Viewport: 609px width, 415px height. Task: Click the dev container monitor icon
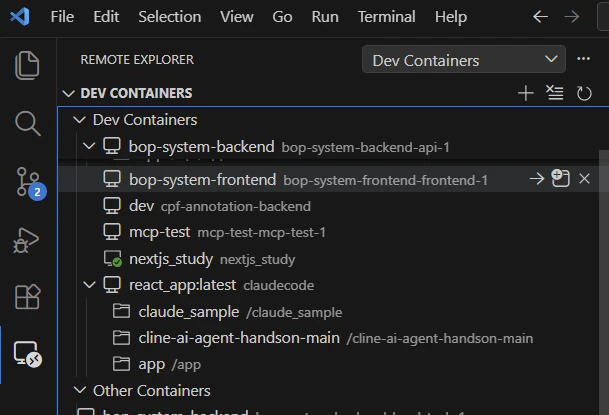point(112,206)
